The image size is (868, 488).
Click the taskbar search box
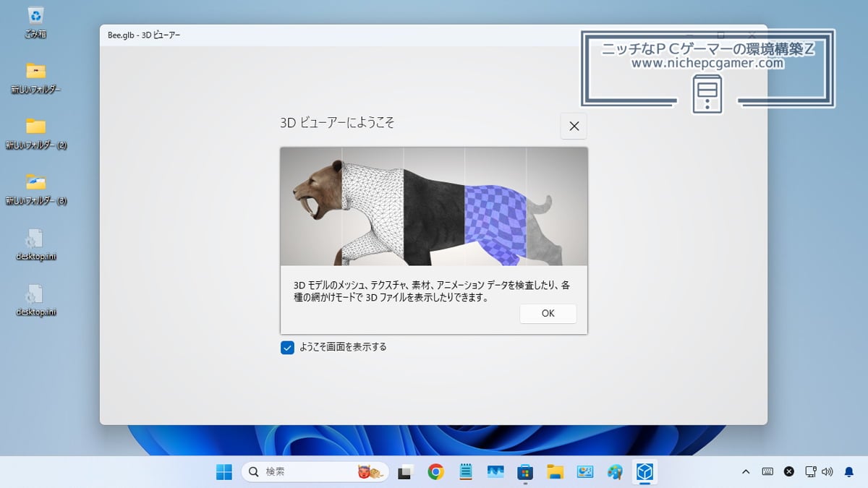[315, 472]
